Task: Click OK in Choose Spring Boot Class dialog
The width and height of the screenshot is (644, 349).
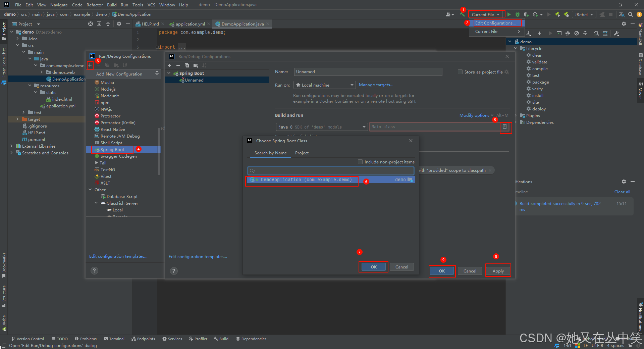Action: coord(374,267)
